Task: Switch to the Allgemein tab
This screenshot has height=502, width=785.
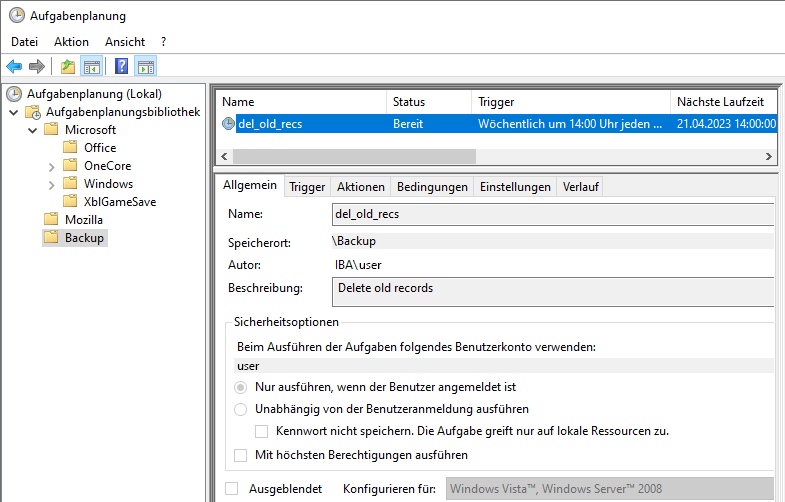Action: pyautogui.click(x=250, y=185)
